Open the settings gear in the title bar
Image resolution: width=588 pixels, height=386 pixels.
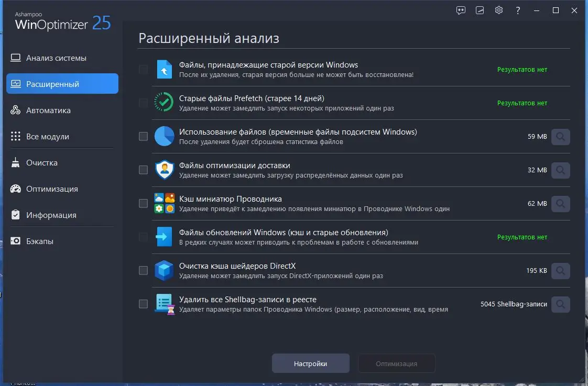498,10
